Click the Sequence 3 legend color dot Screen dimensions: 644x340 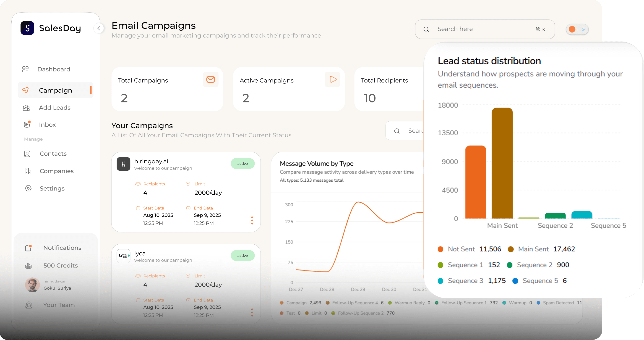[x=441, y=281]
